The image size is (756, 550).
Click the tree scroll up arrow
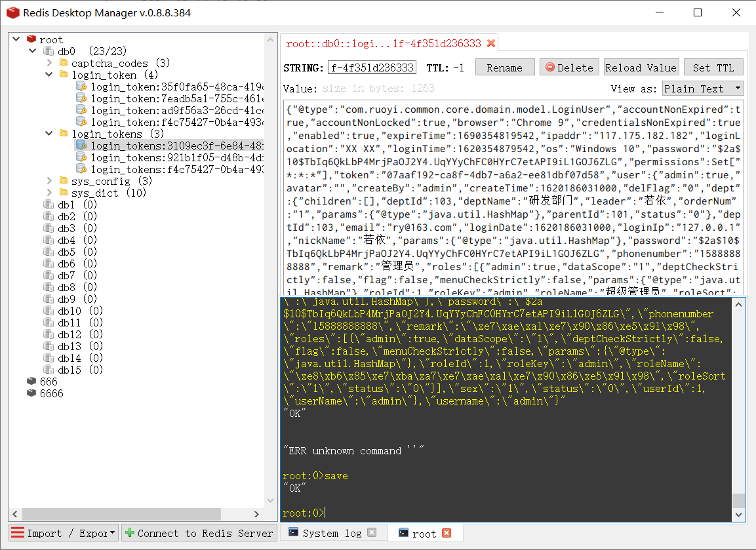click(270, 39)
